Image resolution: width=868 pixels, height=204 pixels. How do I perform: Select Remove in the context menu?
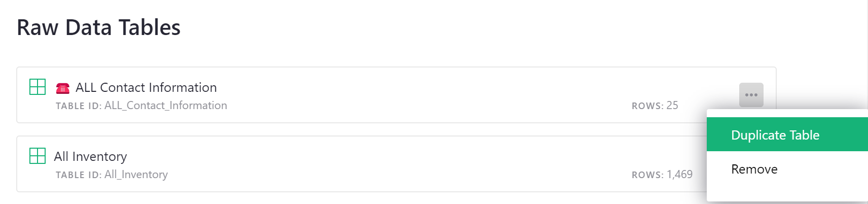(x=754, y=169)
